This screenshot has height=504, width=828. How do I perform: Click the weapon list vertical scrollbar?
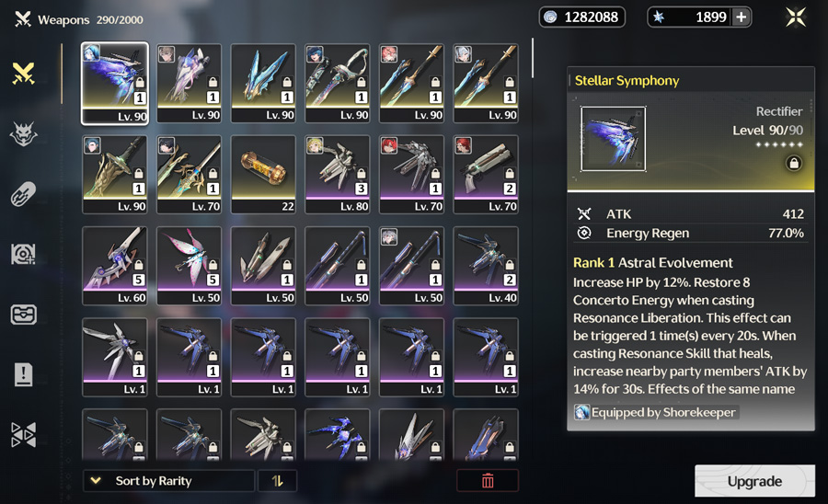(533, 58)
